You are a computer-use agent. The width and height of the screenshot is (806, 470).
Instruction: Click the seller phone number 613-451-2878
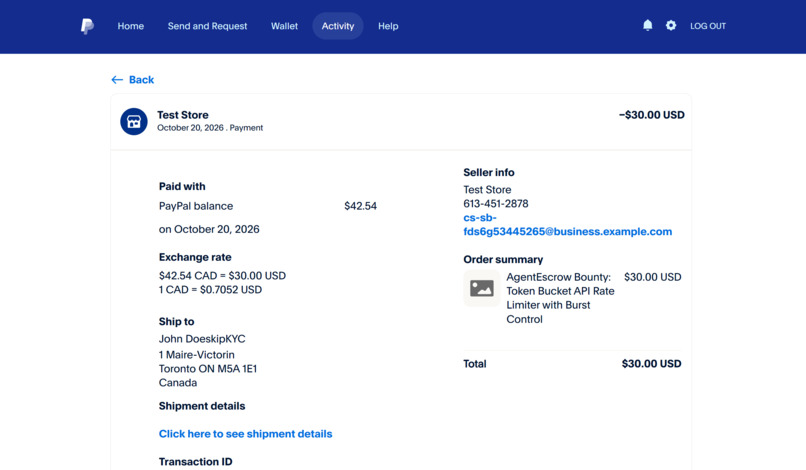[496, 204]
